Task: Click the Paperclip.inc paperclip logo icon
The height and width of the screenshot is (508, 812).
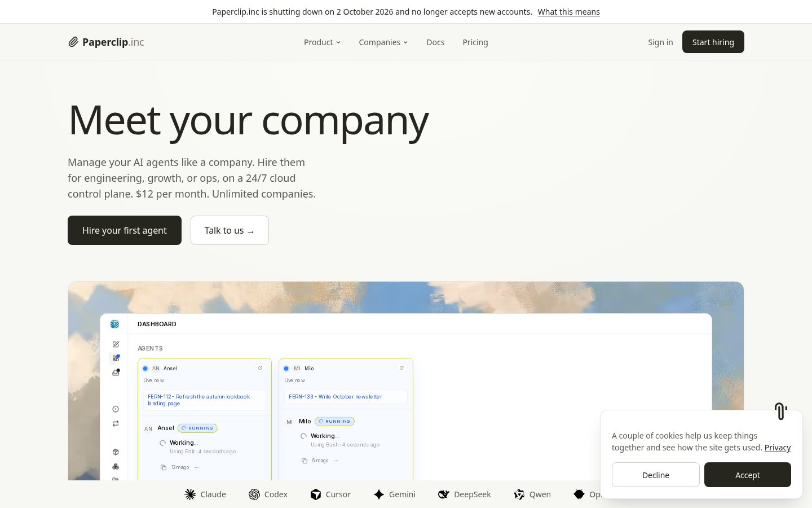Action: tap(73, 42)
